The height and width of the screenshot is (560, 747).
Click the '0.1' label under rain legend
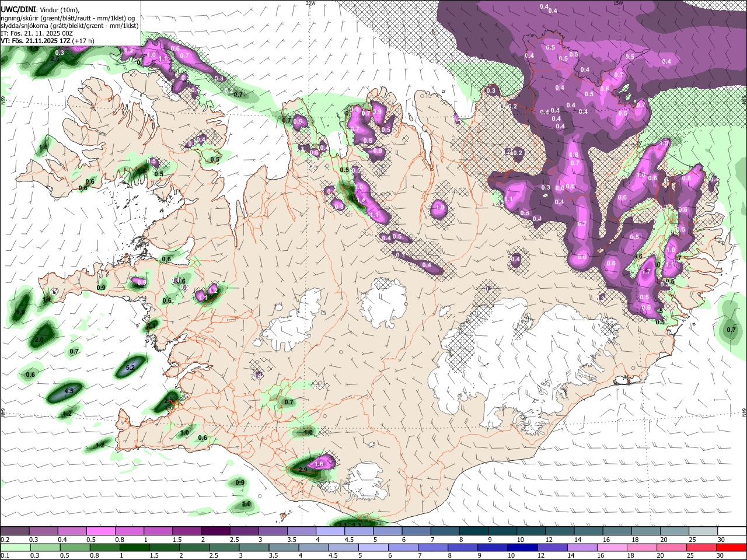coord(5,556)
